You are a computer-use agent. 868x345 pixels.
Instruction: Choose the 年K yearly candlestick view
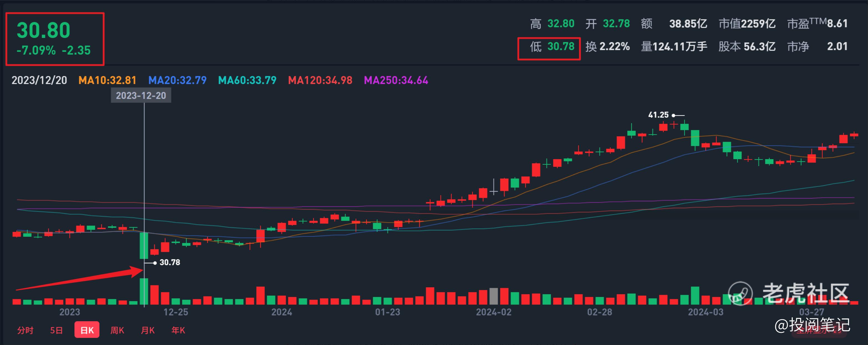tap(178, 330)
